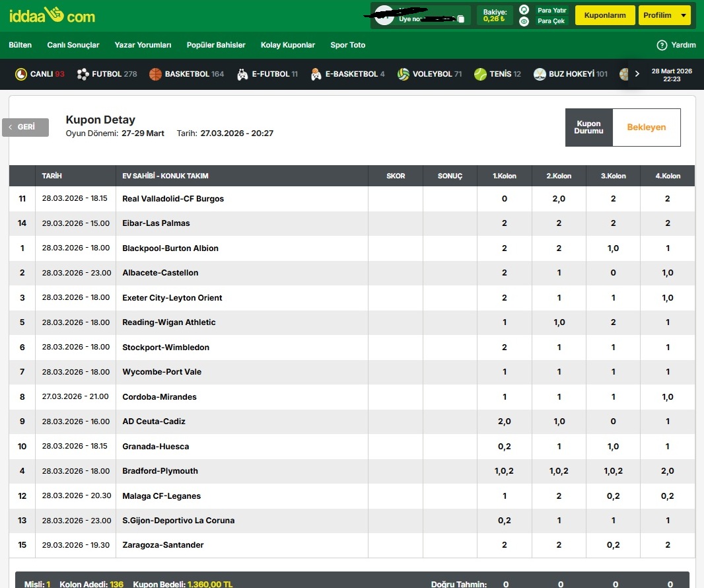Click Blackpool-Burton Albion match
The width and height of the screenshot is (704, 588).
[170, 248]
